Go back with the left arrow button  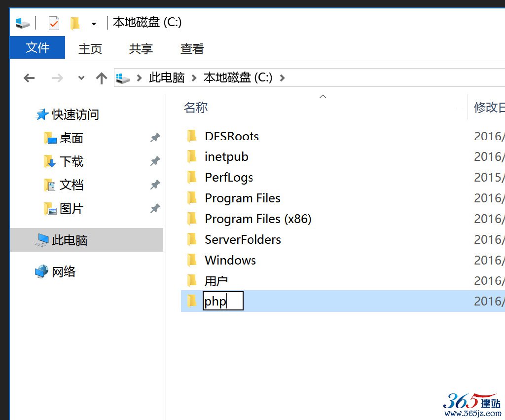[x=29, y=78]
